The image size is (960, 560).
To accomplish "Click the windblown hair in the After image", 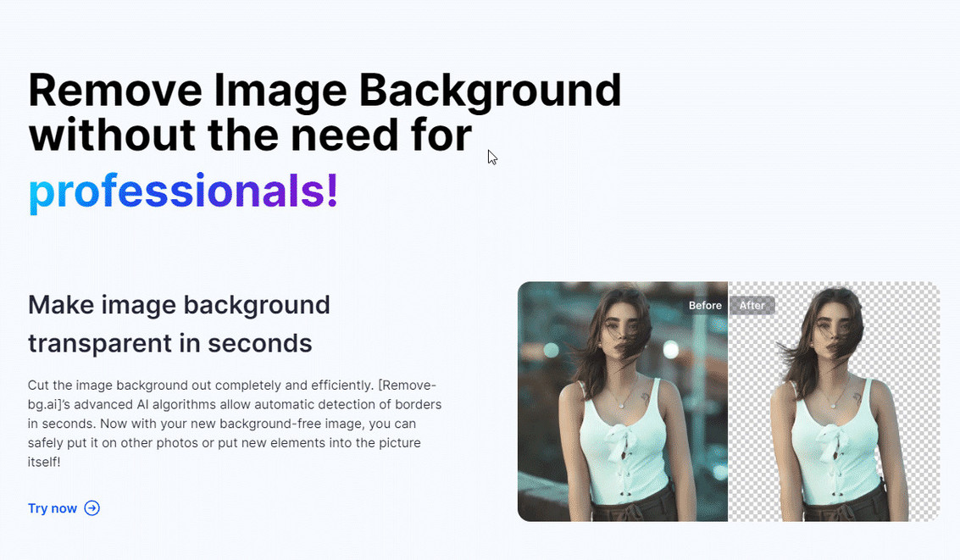I will (x=792, y=354).
